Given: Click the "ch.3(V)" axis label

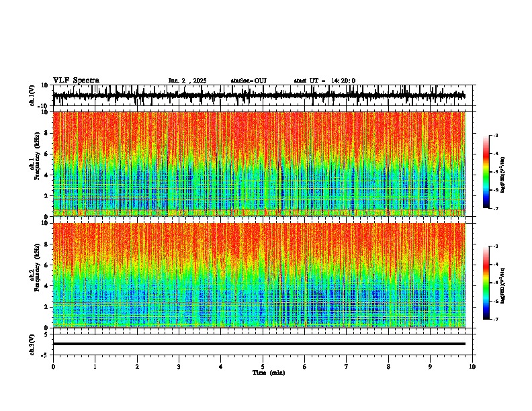Looking at the screenshot, I should (32, 345).
